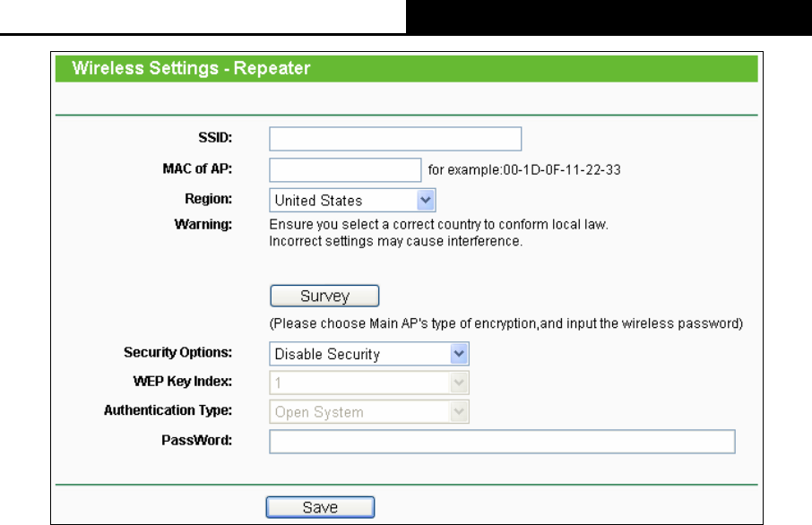This screenshot has width=812, height=525.
Task: Click the arrow on Disable Security dropdown
Action: (459, 354)
